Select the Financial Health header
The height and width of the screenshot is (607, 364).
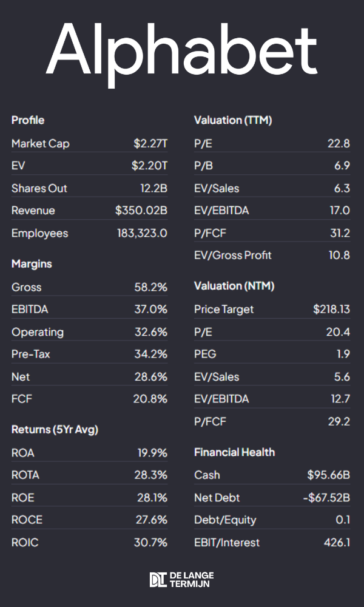coord(234,452)
